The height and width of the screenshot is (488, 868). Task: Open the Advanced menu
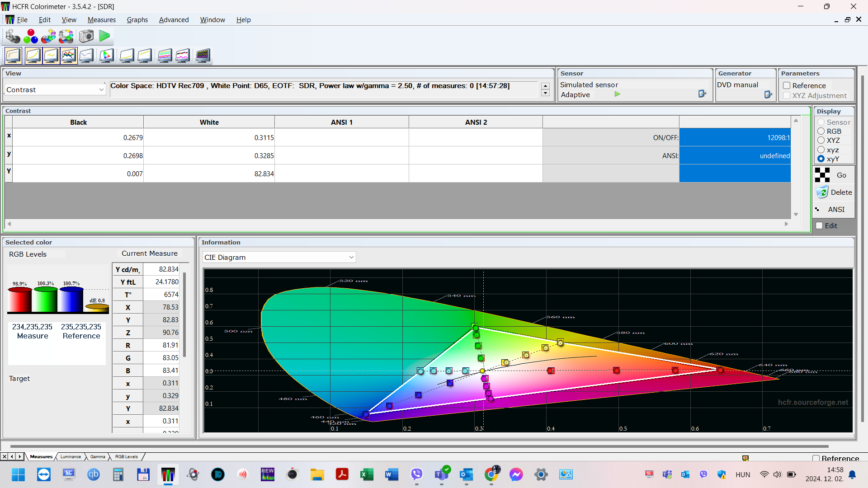pos(174,19)
